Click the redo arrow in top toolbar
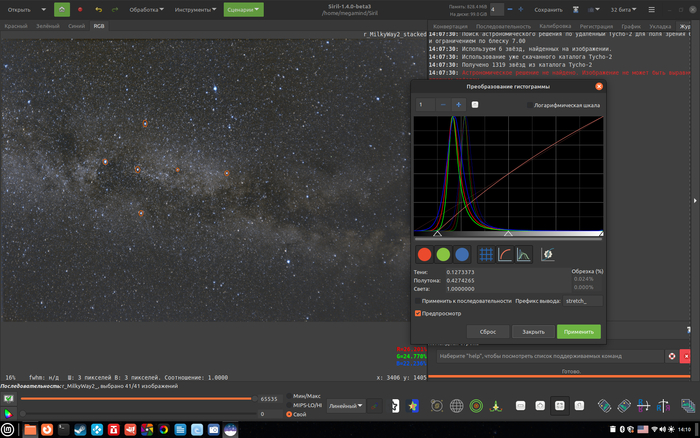The image size is (700, 438). pyautogui.click(x=117, y=9)
